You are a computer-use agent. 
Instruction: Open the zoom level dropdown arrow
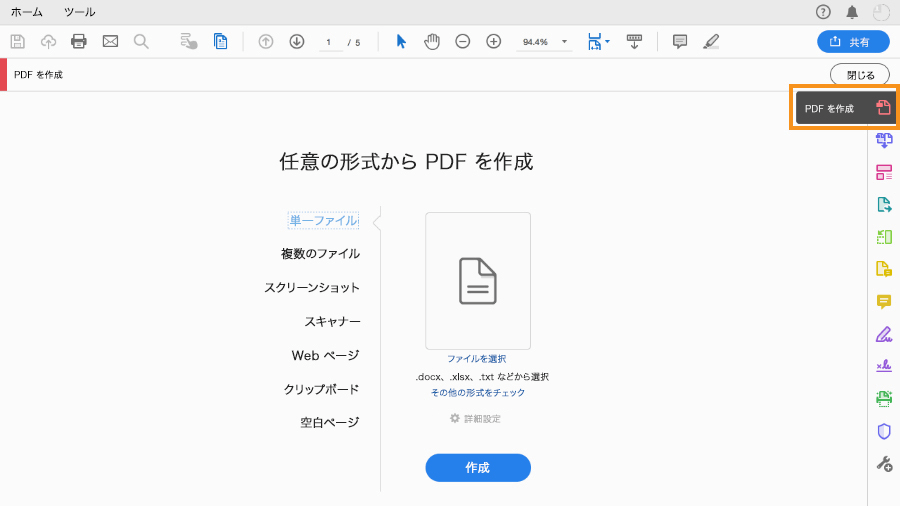pyautogui.click(x=564, y=41)
